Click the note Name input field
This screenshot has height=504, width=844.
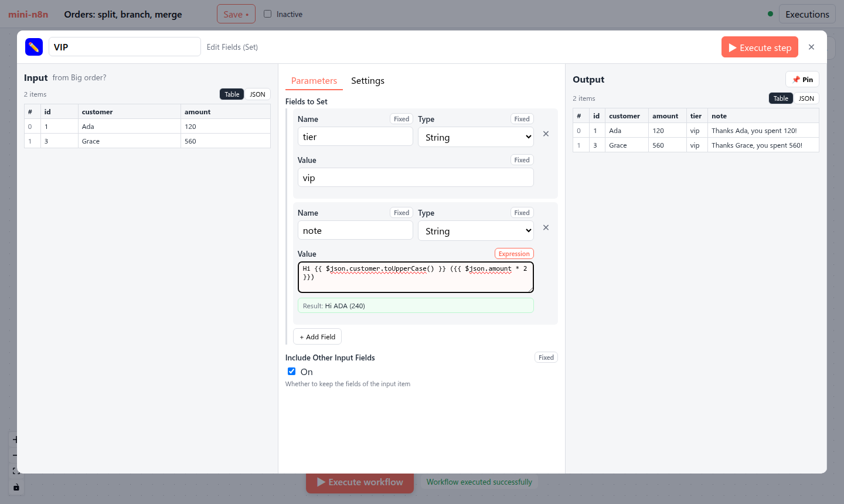click(355, 230)
